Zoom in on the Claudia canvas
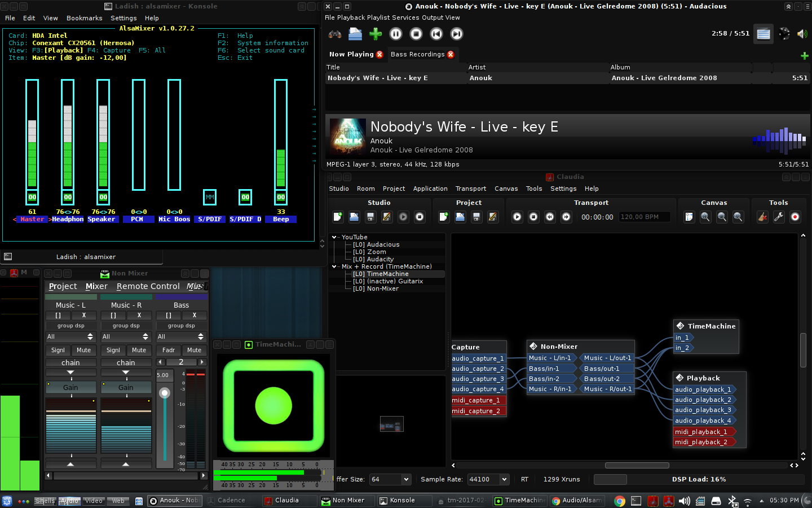This screenshot has width=812, height=508. (705, 217)
